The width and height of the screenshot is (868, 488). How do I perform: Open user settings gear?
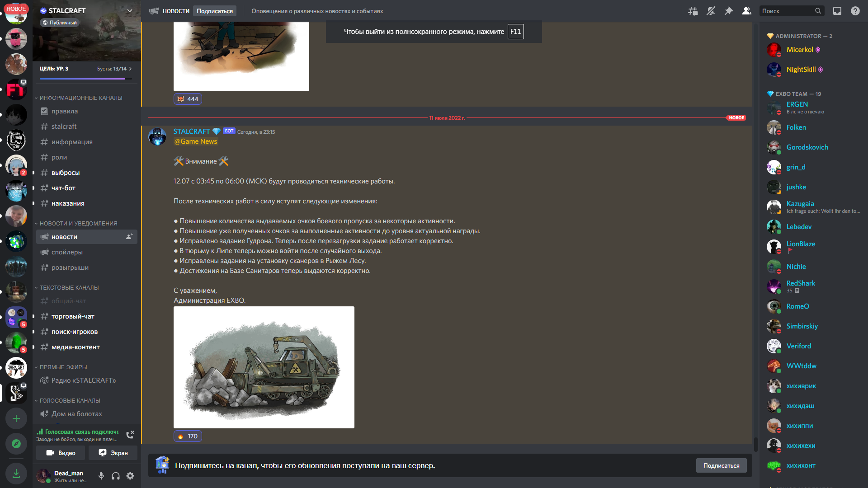(x=130, y=476)
